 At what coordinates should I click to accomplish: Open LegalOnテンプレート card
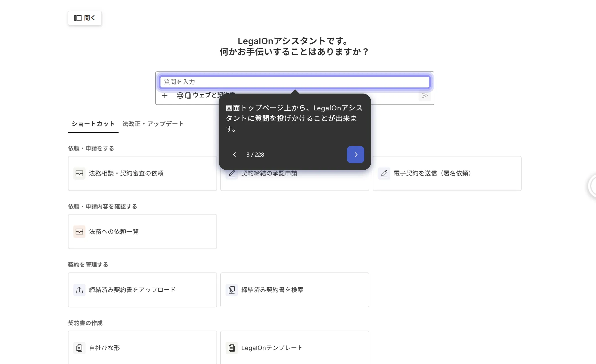[295, 347]
